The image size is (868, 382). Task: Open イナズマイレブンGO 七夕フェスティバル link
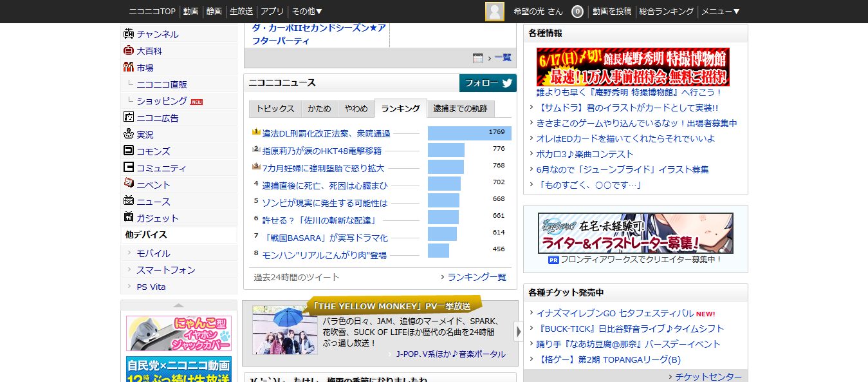tap(615, 313)
